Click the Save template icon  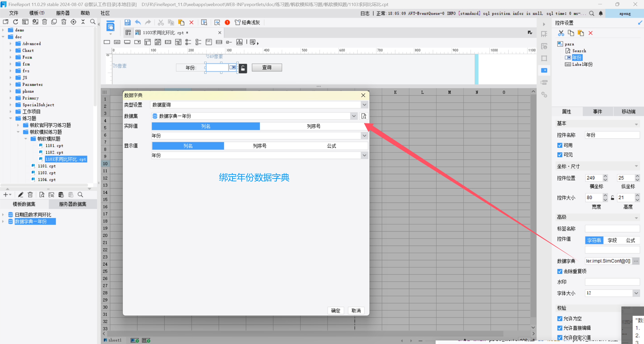tap(127, 22)
